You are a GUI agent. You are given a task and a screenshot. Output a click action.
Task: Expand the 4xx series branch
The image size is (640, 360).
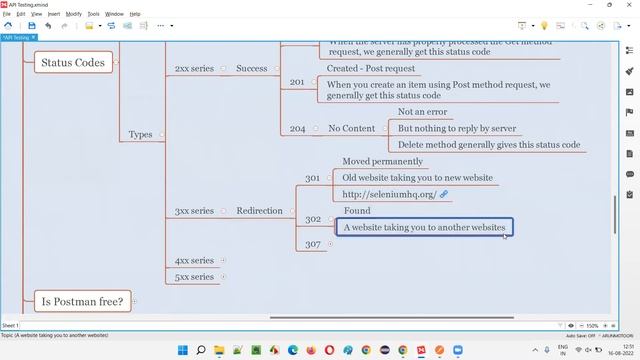pos(223,260)
